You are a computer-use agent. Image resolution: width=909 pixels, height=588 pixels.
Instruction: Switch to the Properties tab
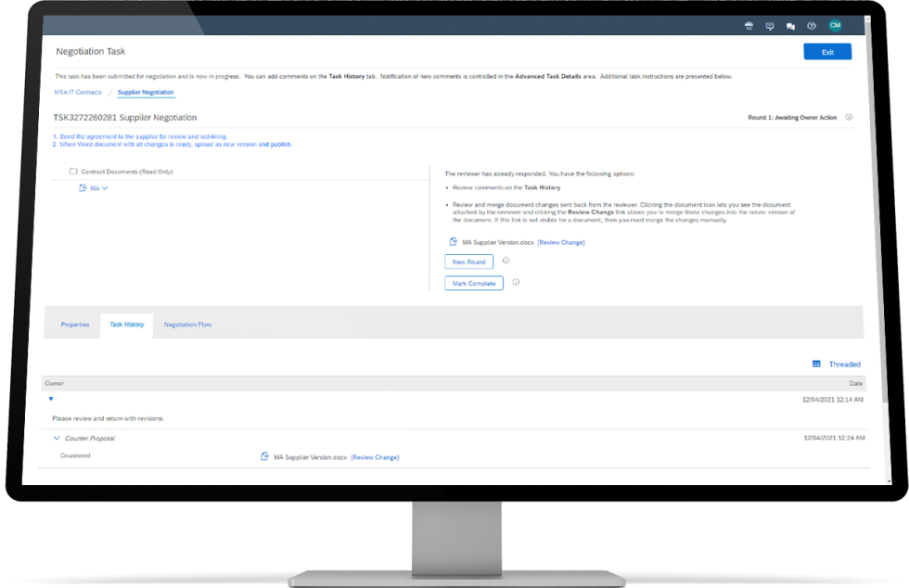[x=75, y=325]
